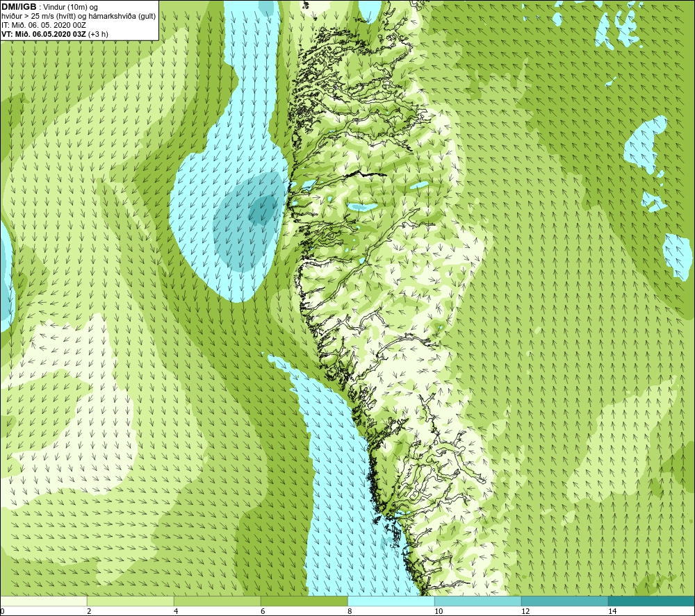This screenshot has height=616, width=695.
Task: Click the legend scale label "2"
Action: click(x=89, y=611)
